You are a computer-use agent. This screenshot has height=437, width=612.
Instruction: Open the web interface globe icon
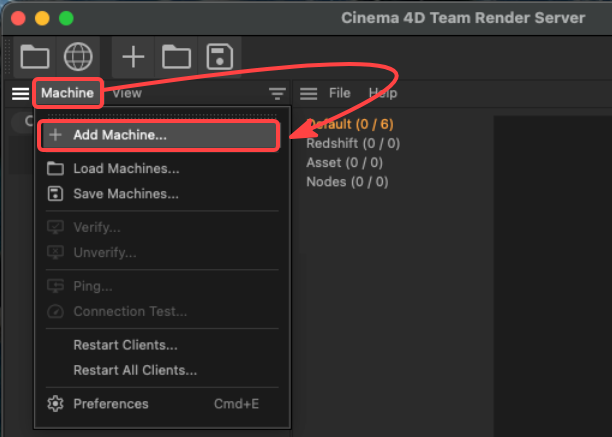click(78, 57)
